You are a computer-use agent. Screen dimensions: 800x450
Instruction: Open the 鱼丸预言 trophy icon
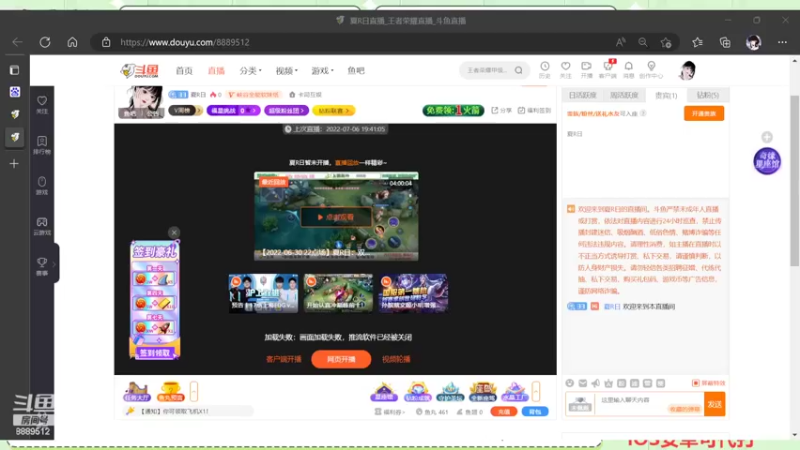click(x=170, y=392)
